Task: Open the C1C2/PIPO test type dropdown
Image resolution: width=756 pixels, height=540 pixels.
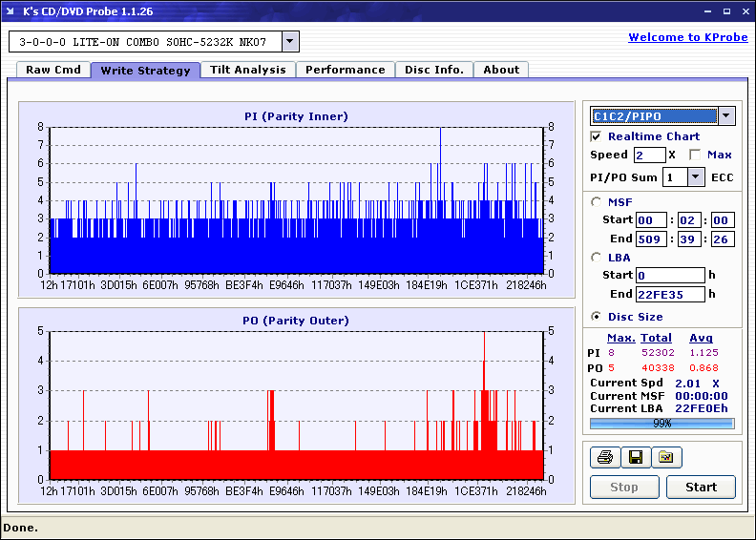Action: pos(726,116)
